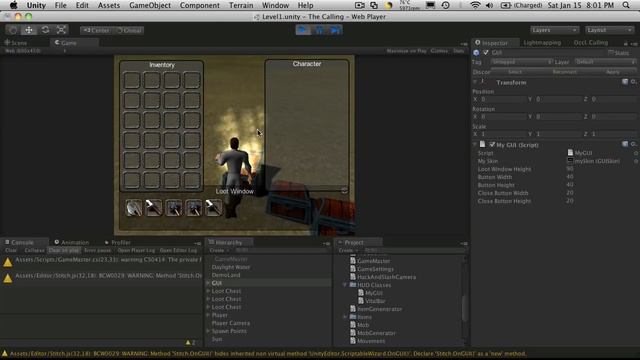Click the Scale Y field

[558, 134]
